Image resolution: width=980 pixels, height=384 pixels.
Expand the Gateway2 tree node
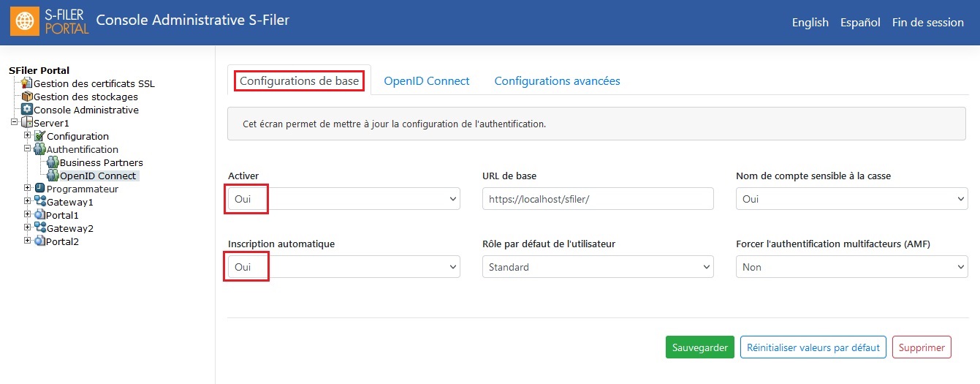28,227
